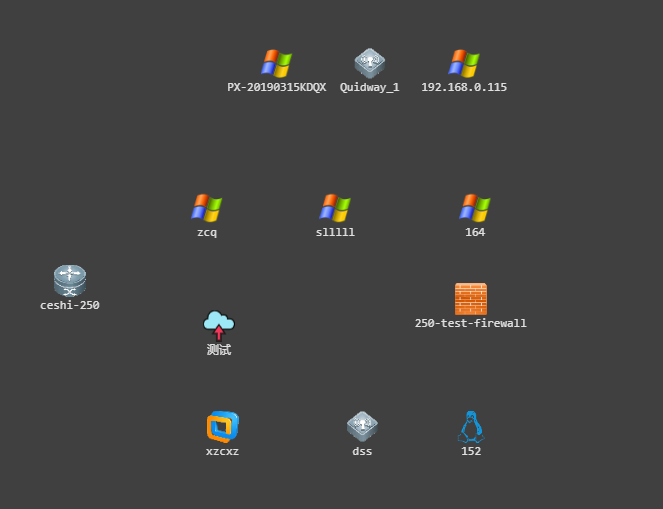Click the xzcxz VMware icon
663x509 pixels.
222,427
